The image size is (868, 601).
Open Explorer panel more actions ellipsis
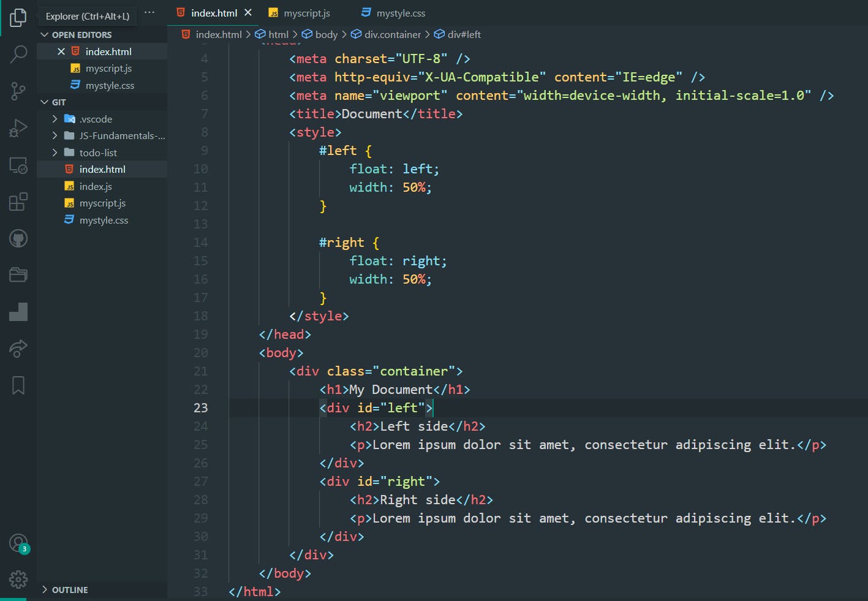[149, 13]
